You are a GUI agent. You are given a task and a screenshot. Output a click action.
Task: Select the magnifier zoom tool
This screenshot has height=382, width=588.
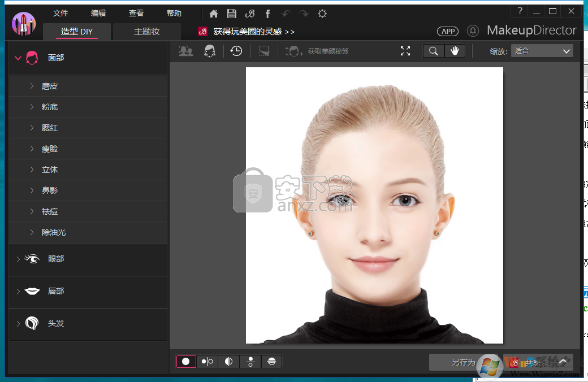tap(433, 51)
